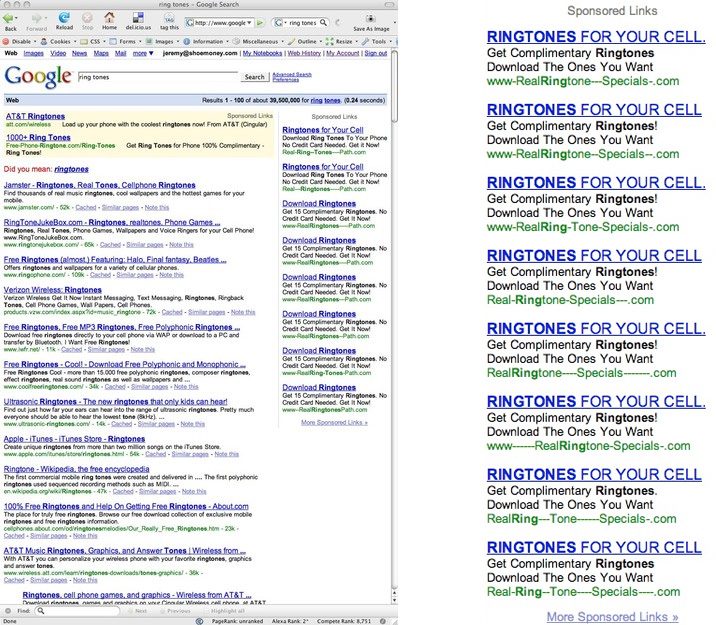Click the enlarged 'More Sponsored Links »' link
Image resolution: width=716 pixels, height=625 pixels.
pyautogui.click(x=612, y=617)
